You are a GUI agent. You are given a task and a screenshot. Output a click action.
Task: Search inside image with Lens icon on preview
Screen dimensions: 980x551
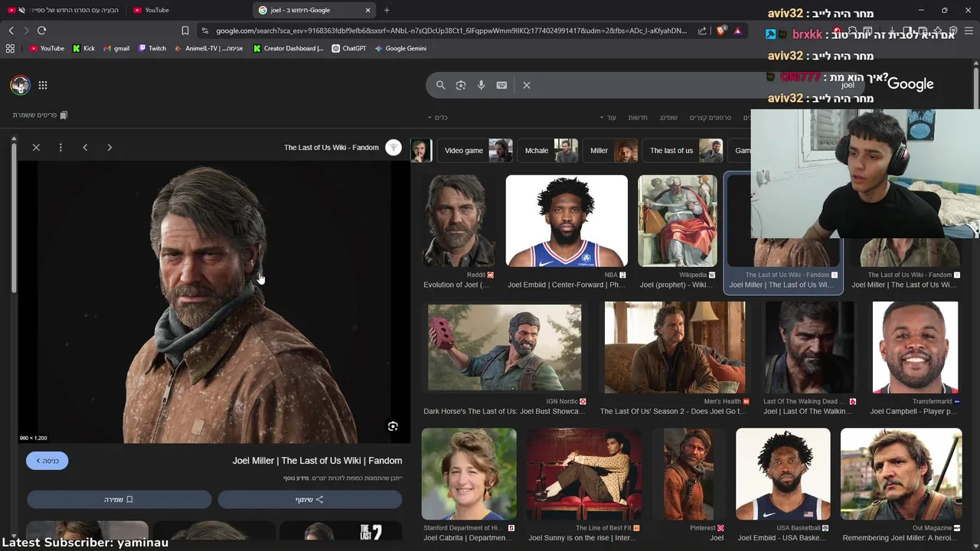[x=393, y=426]
